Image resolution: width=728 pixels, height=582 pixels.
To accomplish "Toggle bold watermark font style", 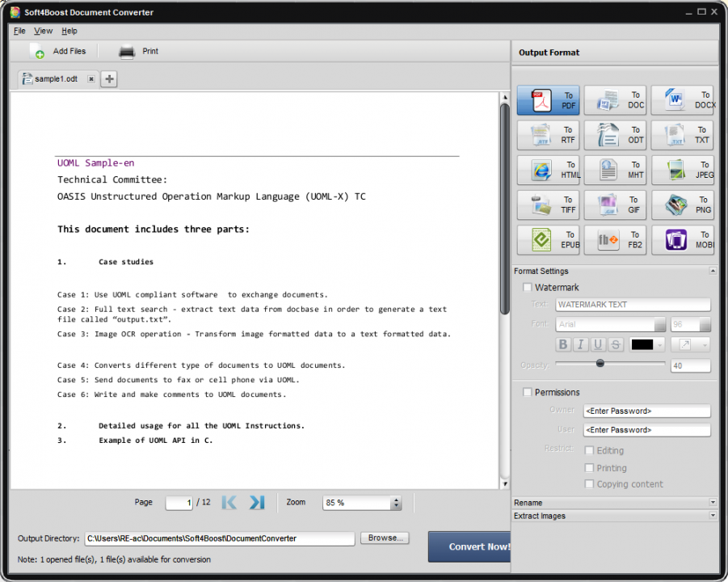I will [x=562, y=344].
